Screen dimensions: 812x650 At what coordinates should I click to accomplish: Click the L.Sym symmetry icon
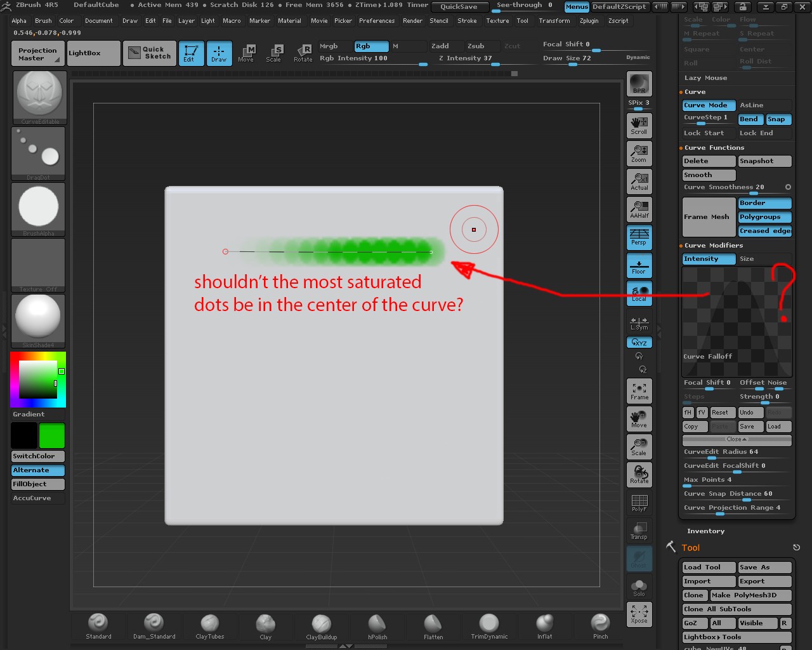pyautogui.click(x=639, y=324)
